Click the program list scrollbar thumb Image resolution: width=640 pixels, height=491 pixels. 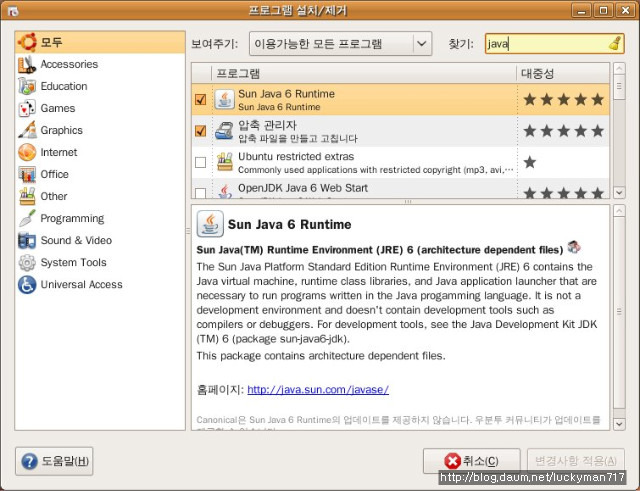[x=619, y=87]
